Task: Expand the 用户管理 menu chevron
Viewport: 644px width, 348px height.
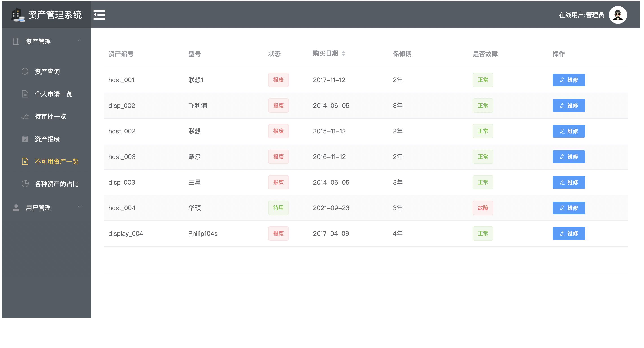Action: click(80, 207)
